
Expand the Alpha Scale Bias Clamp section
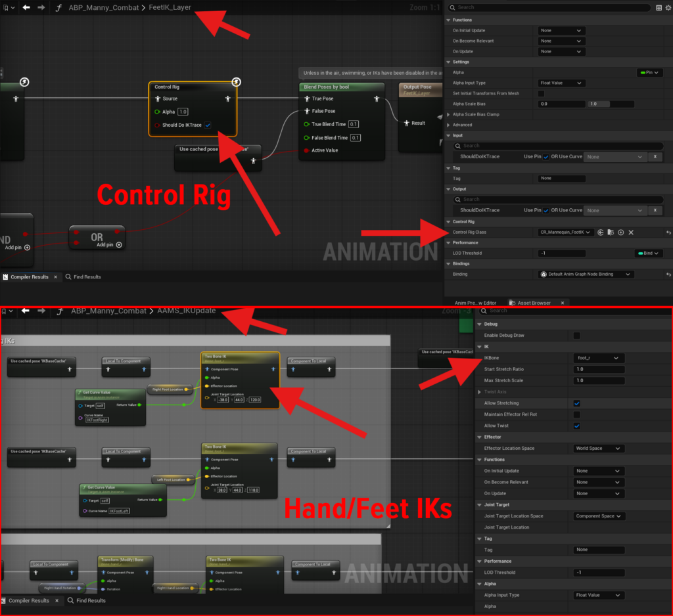click(x=449, y=114)
